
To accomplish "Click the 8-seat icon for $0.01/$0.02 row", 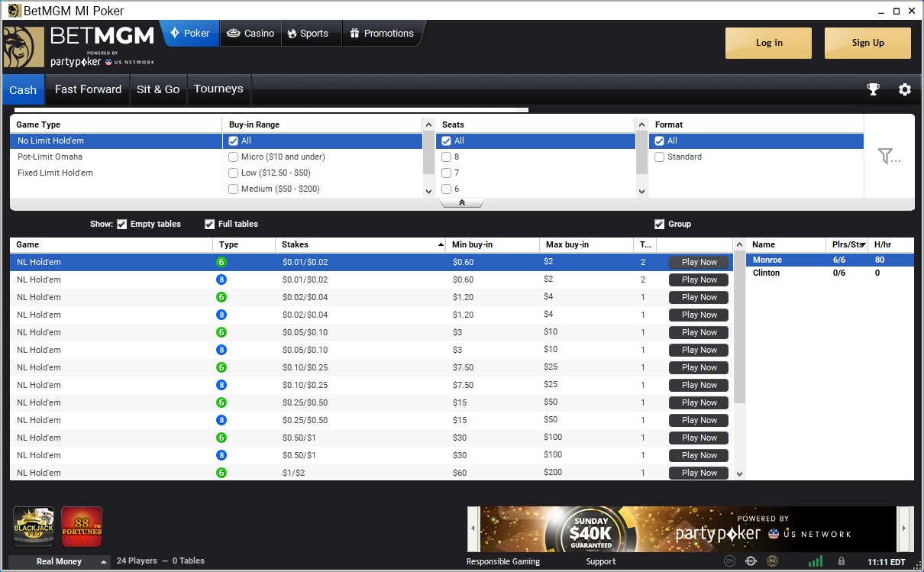I will coord(221,280).
